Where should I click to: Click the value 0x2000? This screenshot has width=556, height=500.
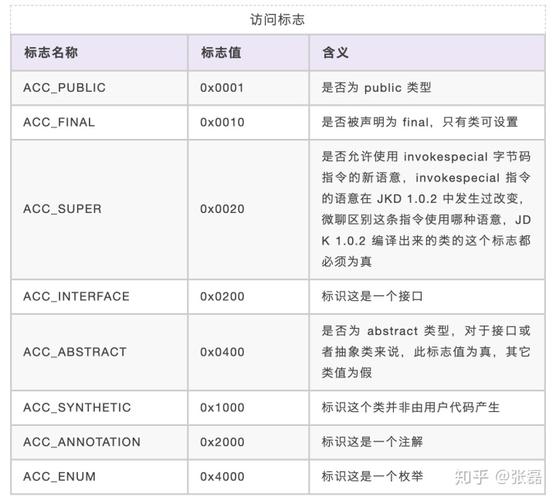tap(222, 442)
